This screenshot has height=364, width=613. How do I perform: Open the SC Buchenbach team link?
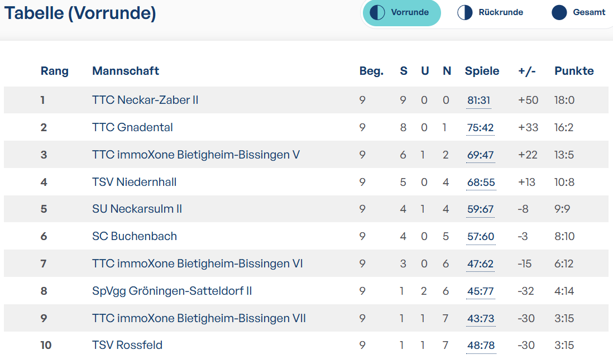coord(135,236)
